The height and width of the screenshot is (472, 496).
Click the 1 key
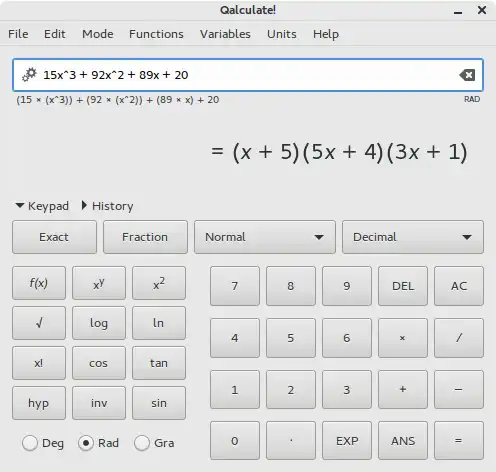[235, 389]
